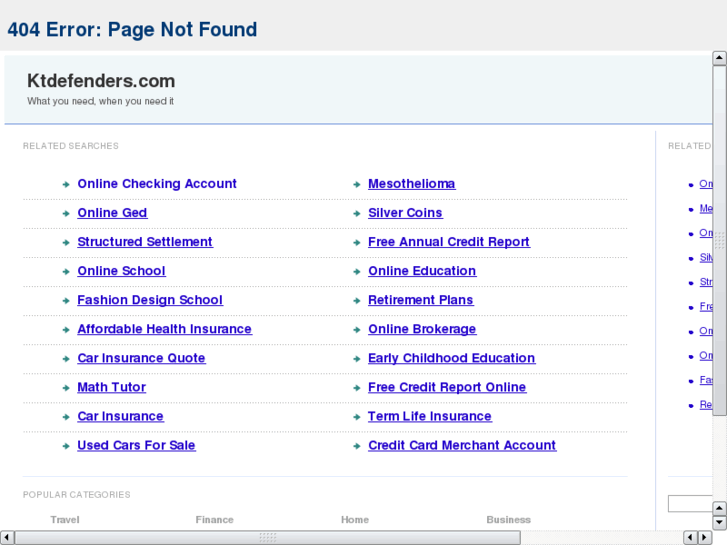Open the Early Childhood Education link

tap(451, 358)
